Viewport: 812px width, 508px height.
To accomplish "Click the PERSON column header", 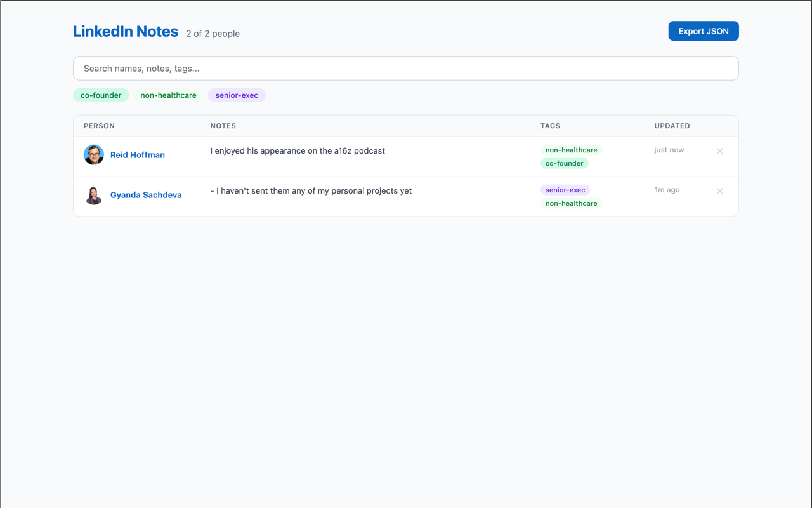I will [100, 126].
